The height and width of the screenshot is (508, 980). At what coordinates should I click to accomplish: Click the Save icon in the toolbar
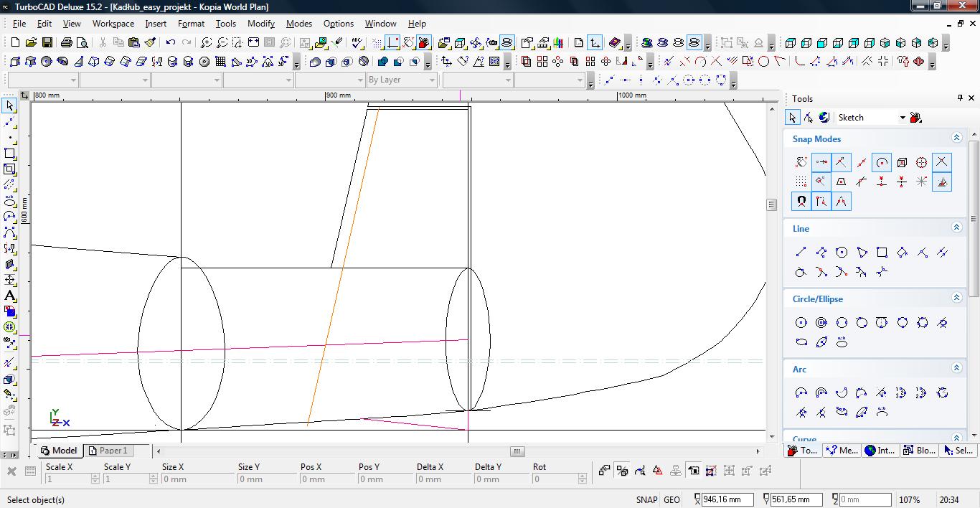point(47,43)
